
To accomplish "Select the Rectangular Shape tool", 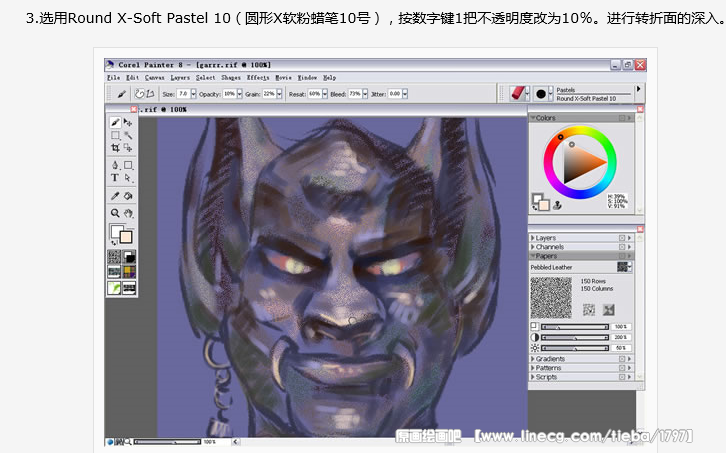I will tap(128, 165).
